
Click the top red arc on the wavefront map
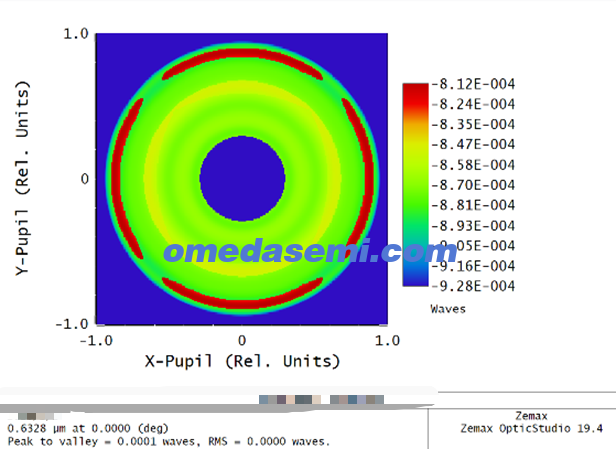[x=241, y=54]
